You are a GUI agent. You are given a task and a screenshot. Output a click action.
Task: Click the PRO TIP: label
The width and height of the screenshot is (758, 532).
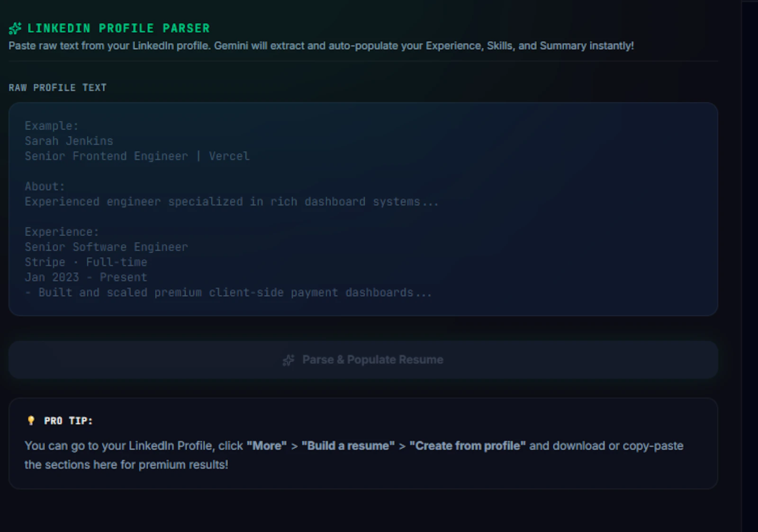coord(68,421)
